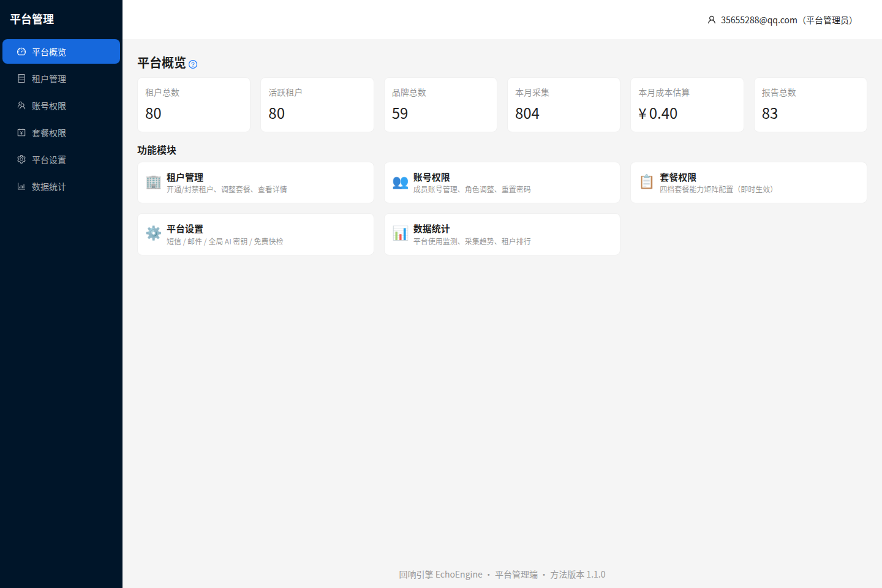Image resolution: width=882 pixels, height=588 pixels.
Task: Click the help question-mark icon beside 平台概览
Action: [193, 64]
